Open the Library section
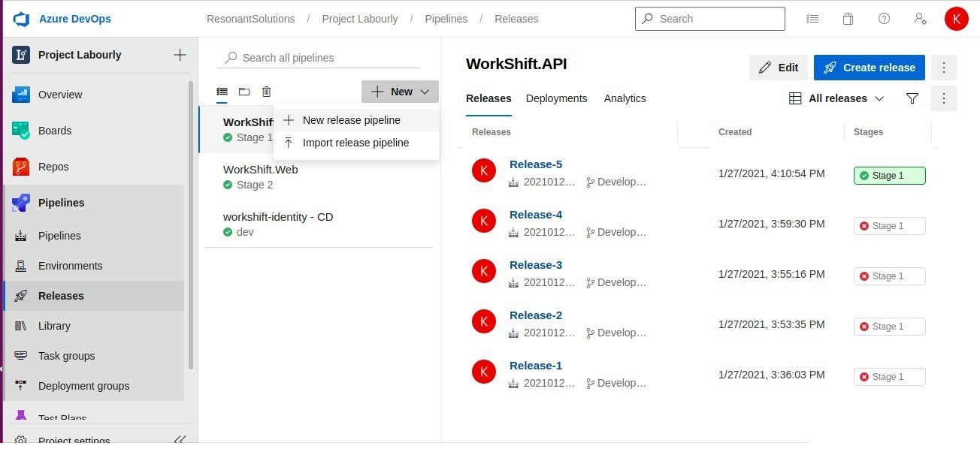 [54, 326]
